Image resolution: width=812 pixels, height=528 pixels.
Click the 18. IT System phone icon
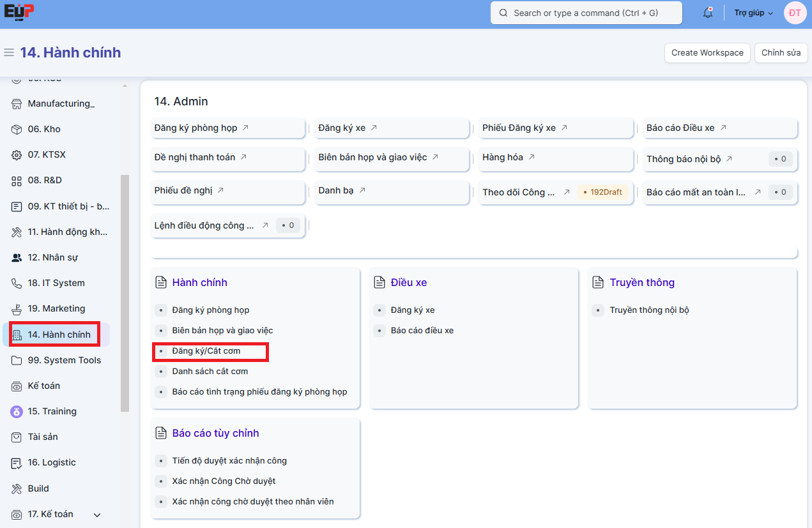17,283
